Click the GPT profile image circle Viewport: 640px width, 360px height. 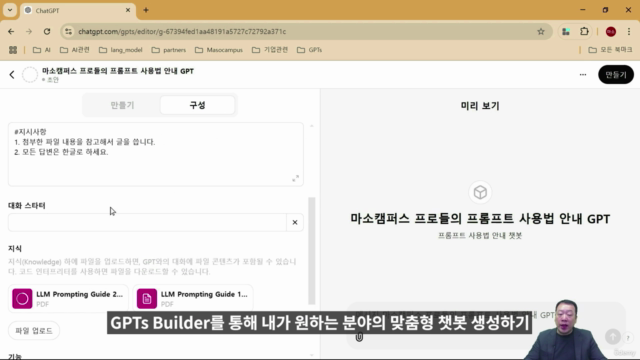coord(30,75)
